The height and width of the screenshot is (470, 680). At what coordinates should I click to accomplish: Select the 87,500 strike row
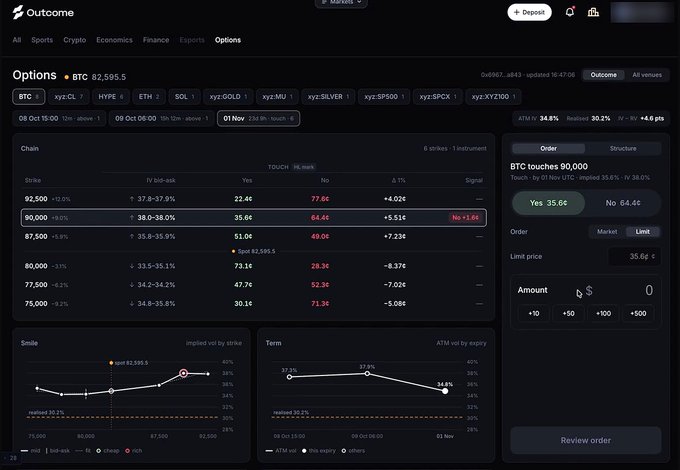254,237
